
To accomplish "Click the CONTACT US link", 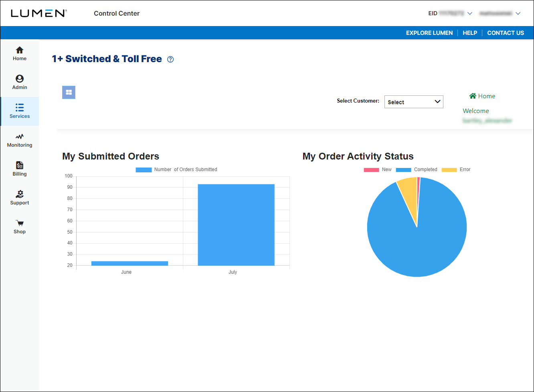I will (x=505, y=33).
